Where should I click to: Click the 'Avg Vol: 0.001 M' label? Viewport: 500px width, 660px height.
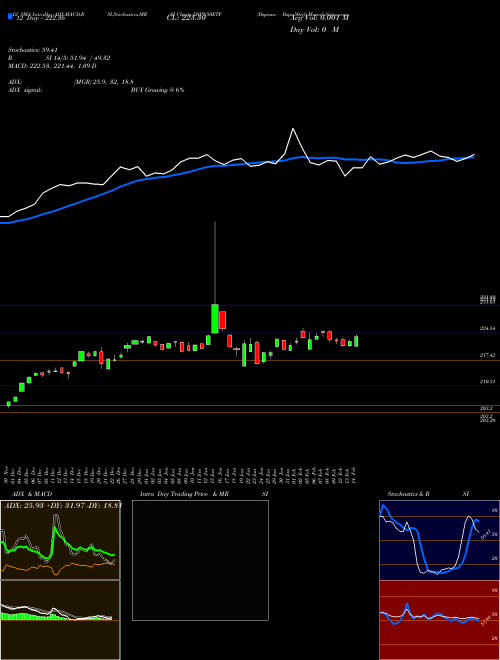coord(319,18)
